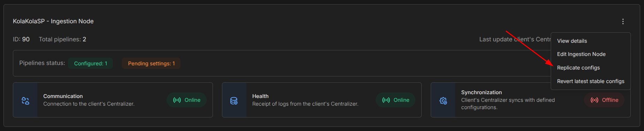Click the KolaKolaSP - Ingestion Node heading
The image size is (644, 131).
[x=53, y=21]
